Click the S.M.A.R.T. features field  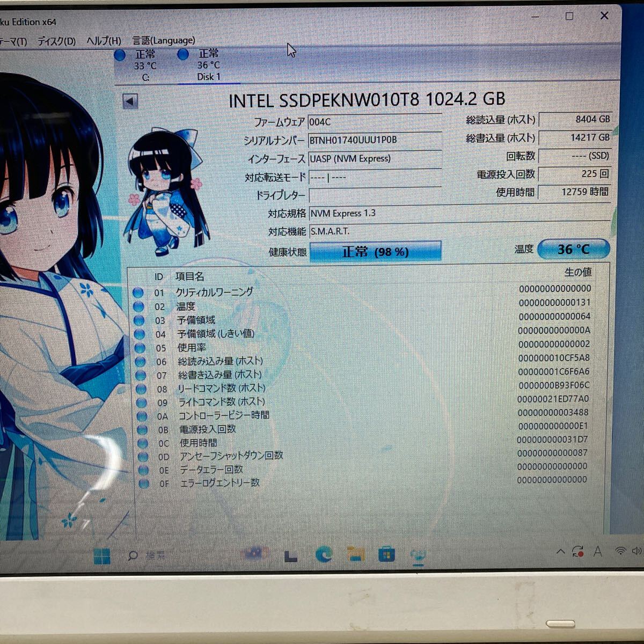tap(459, 231)
